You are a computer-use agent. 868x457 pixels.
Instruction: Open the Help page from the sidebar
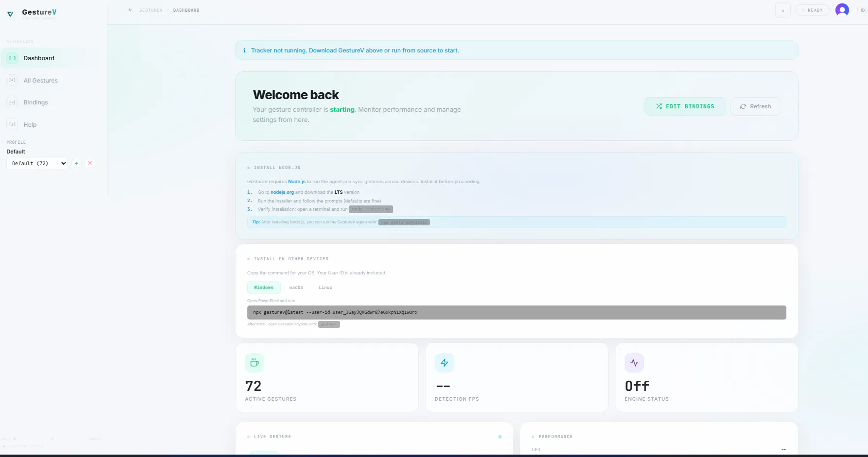(x=53, y=125)
